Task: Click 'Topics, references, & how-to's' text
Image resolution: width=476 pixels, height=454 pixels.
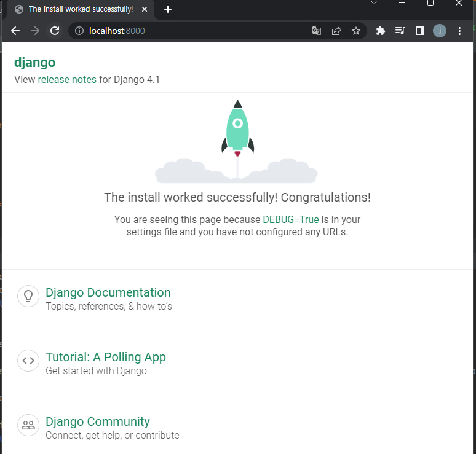Action: click(x=109, y=306)
